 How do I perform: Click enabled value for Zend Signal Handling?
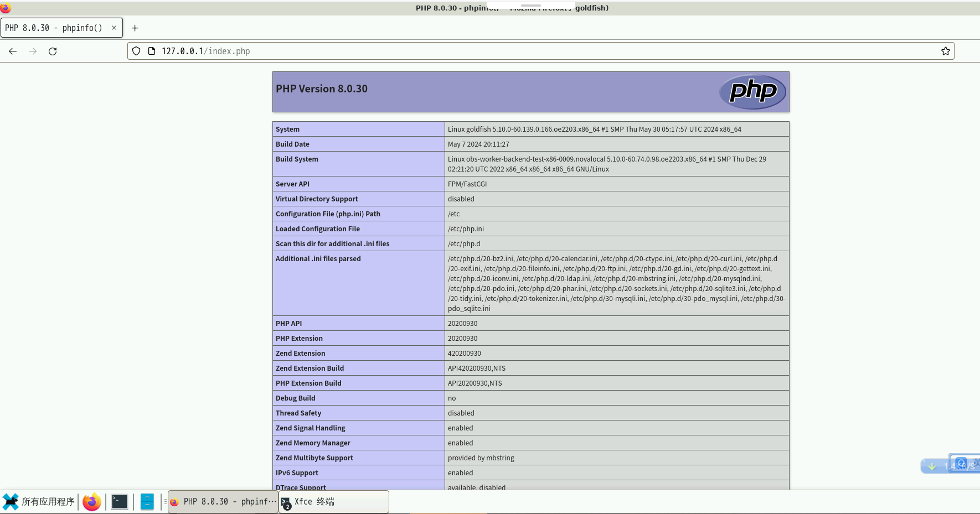point(461,428)
